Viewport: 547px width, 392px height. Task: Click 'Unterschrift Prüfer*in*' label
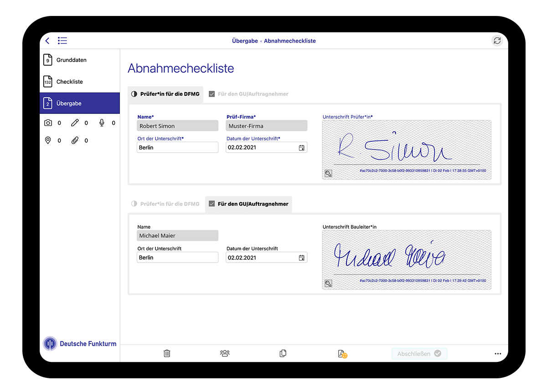348,117
